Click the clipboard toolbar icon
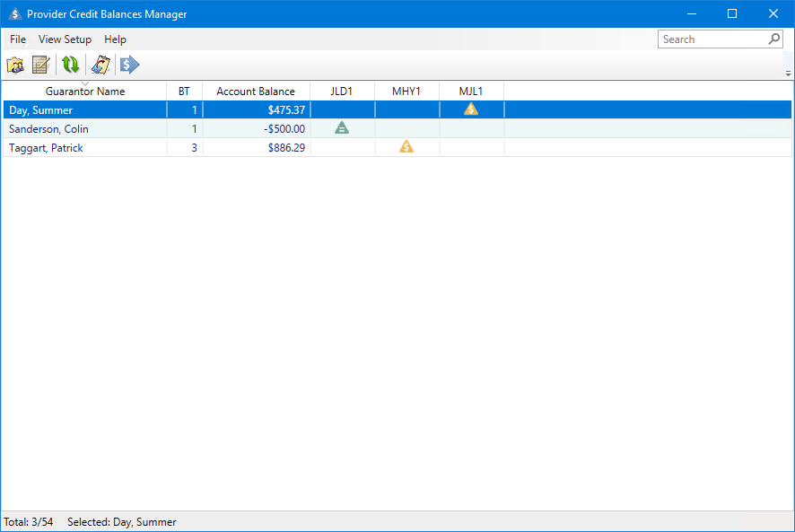The height and width of the screenshot is (532, 795). coord(100,65)
